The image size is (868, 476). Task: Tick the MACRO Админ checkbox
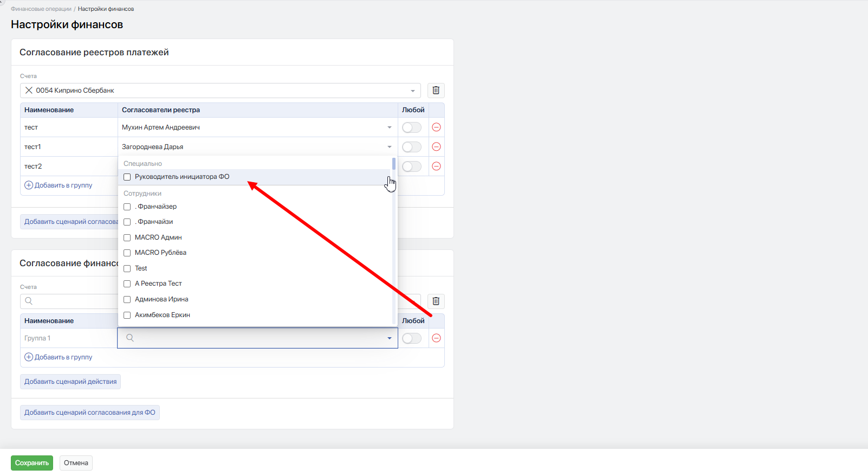pos(127,237)
